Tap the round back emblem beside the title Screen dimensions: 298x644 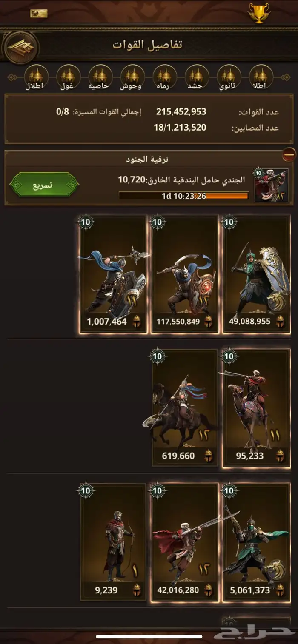pos(20,46)
